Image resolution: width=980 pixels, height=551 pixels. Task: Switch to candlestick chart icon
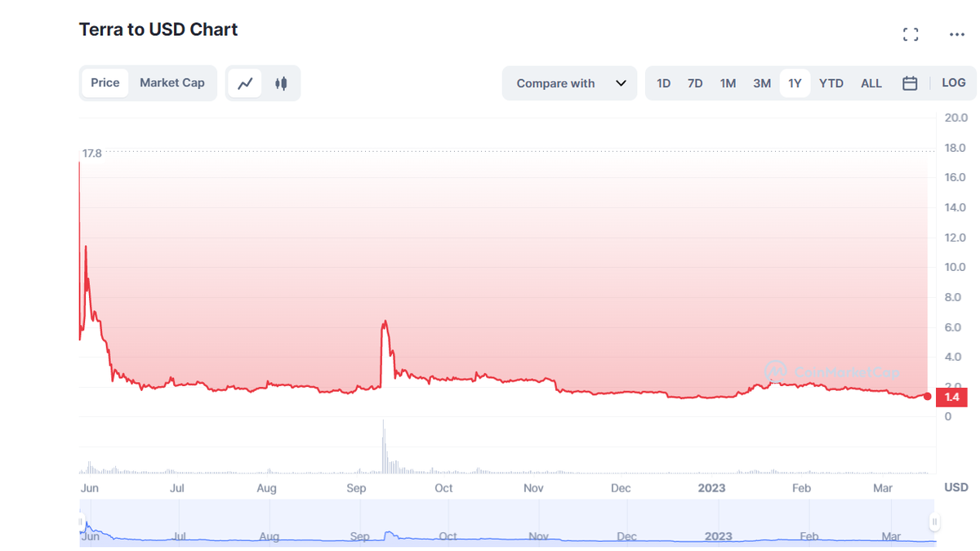[x=281, y=83]
